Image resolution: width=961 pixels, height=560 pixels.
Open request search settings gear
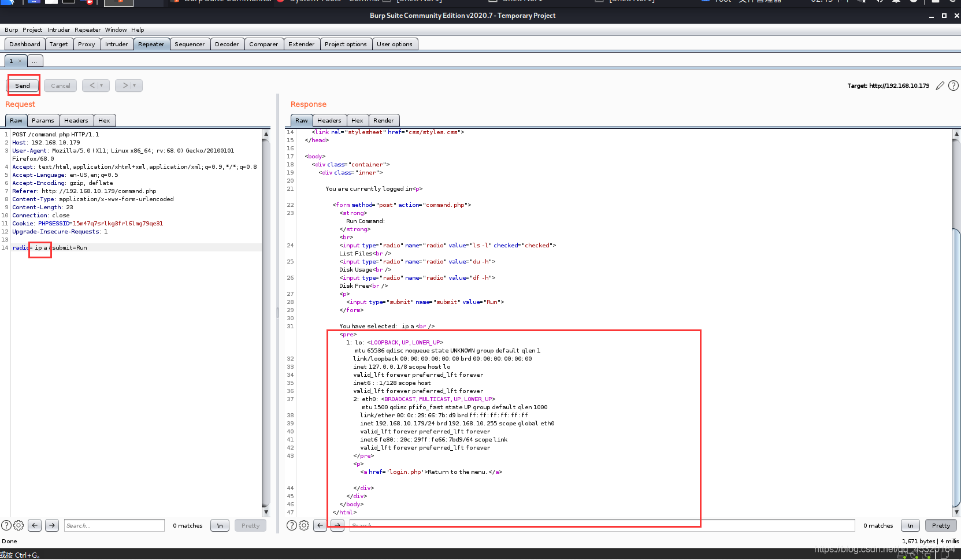point(18,525)
